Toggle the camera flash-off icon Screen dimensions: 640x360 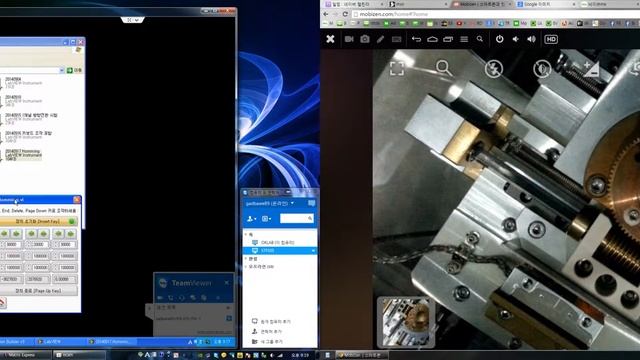point(493,69)
